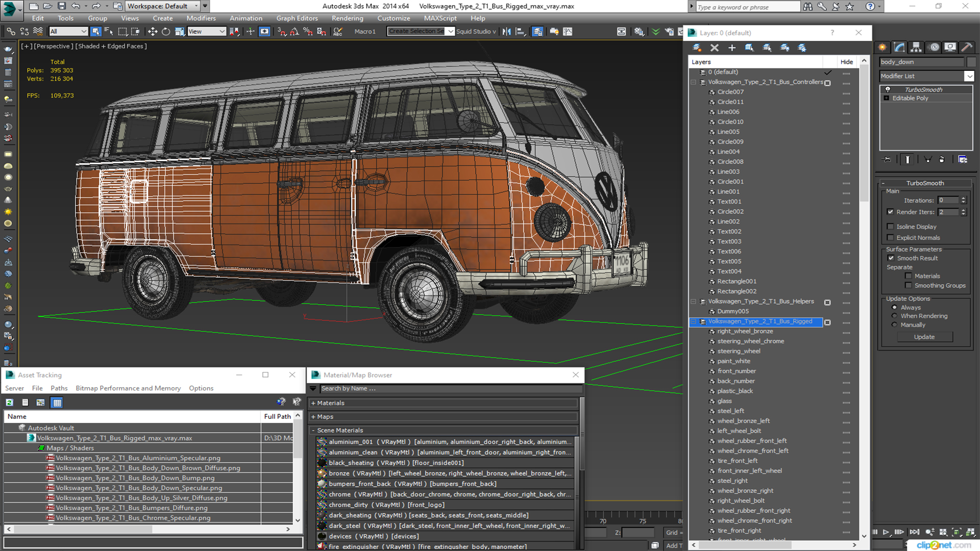Open the Rendering menu
Viewport: 980px width, 551px height.
click(347, 18)
